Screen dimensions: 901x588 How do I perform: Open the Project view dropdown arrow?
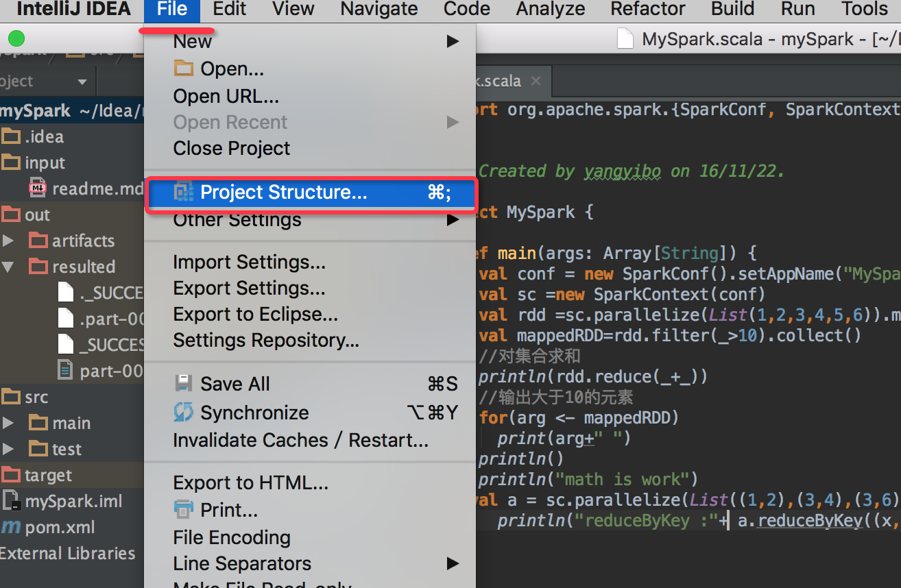pyautogui.click(x=82, y=82)
